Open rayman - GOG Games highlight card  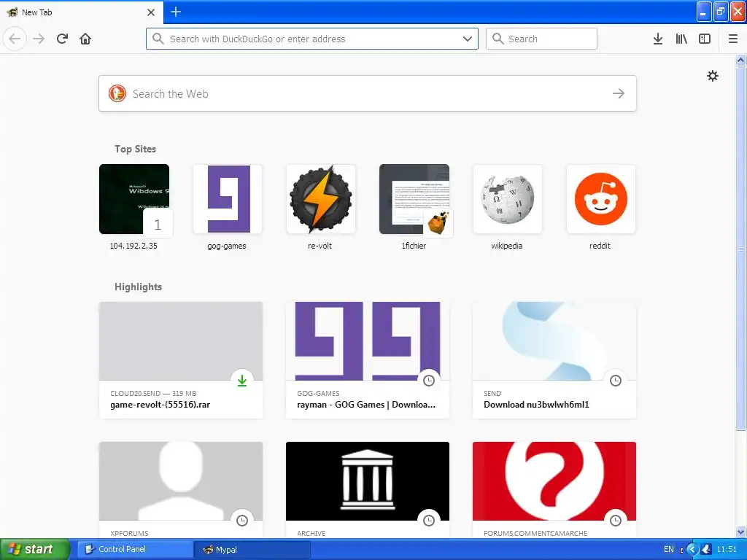point(368,360)
